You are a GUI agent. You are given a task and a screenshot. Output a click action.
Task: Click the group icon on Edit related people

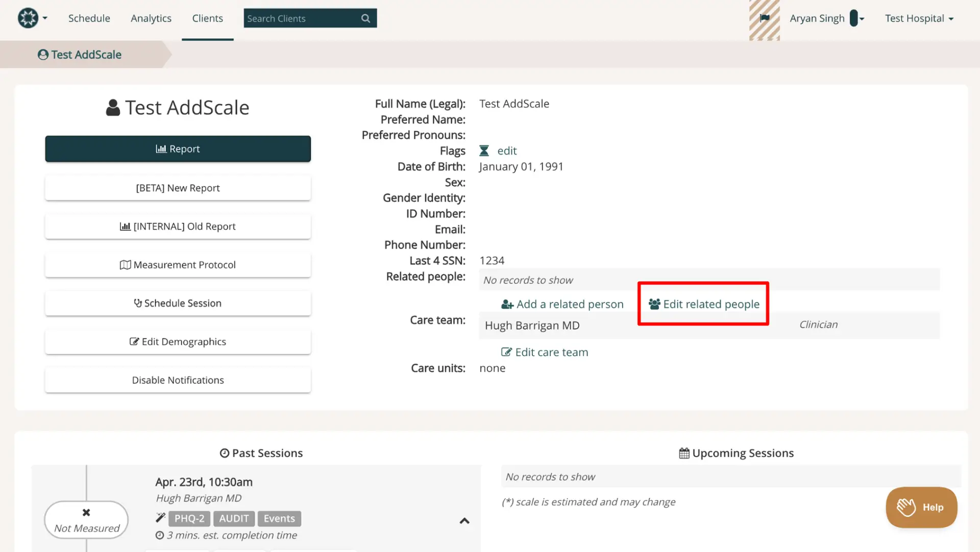[x=654, y=304]
